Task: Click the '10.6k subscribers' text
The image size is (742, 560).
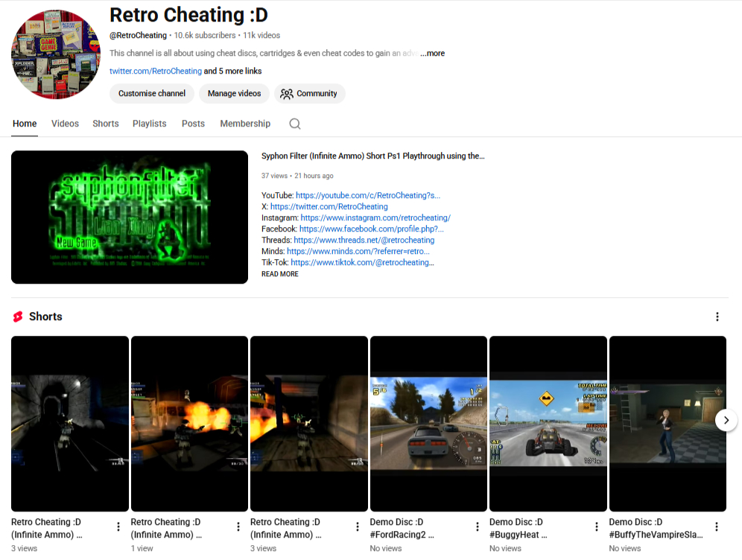Action: 204,36
